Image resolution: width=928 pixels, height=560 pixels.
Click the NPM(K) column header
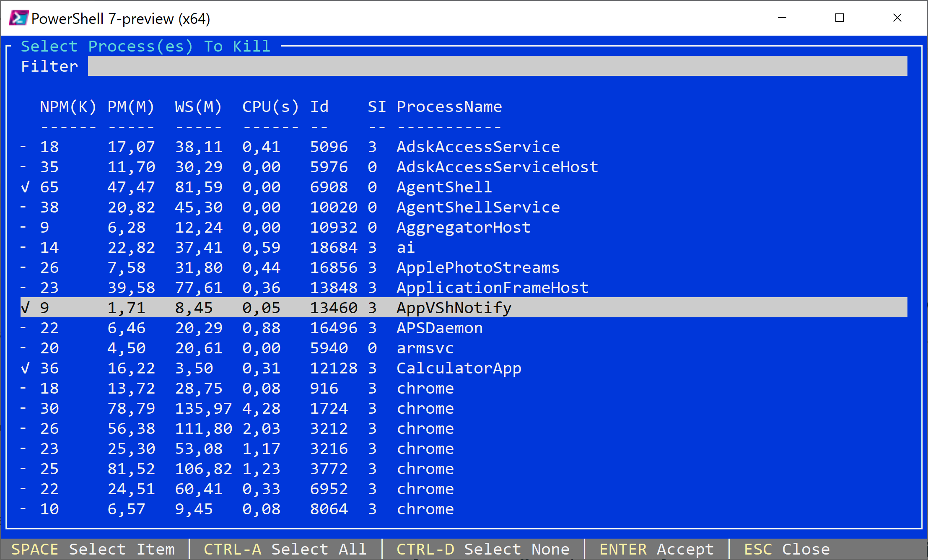click(68, 107)
